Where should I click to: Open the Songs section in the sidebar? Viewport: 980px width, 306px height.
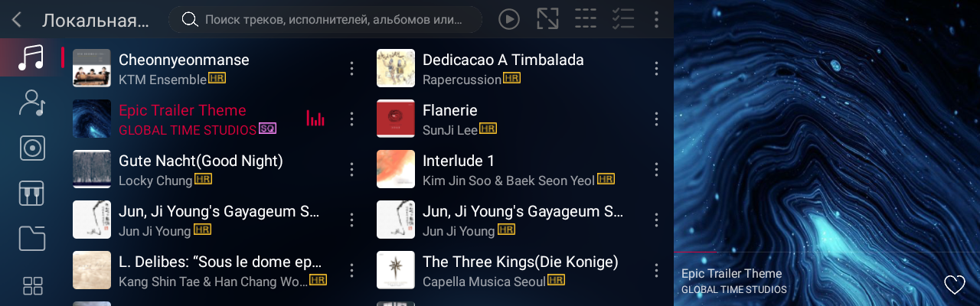(x=31, y=57)
